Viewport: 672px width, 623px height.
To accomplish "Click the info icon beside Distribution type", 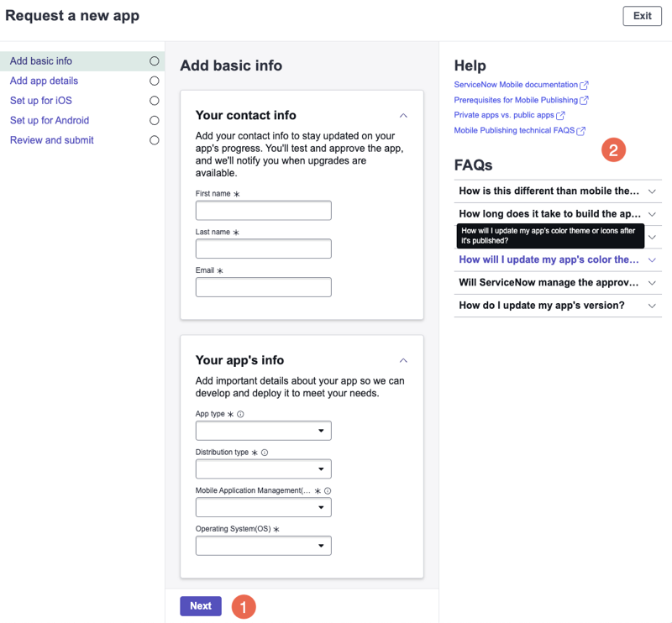I will coord(265,453).
